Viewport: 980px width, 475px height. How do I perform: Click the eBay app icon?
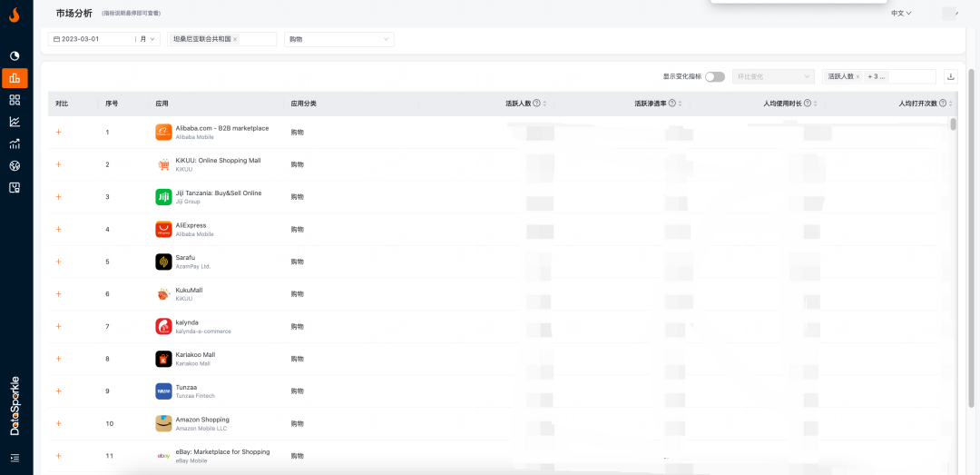[163, 456]
